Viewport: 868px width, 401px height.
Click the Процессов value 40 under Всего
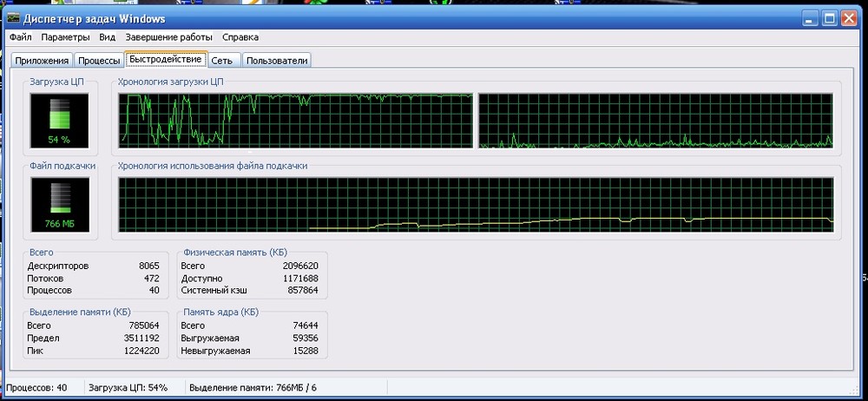coord(154,290)
